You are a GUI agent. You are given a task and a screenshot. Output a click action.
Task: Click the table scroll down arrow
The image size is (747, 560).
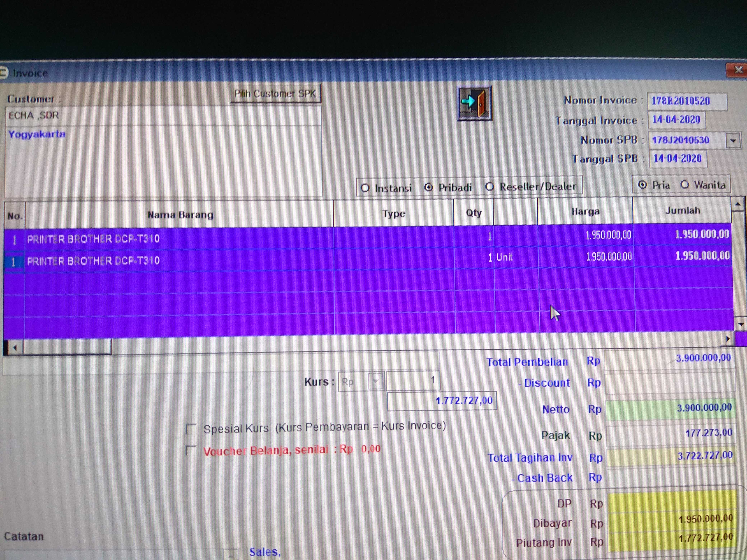[x=741, y=324]
